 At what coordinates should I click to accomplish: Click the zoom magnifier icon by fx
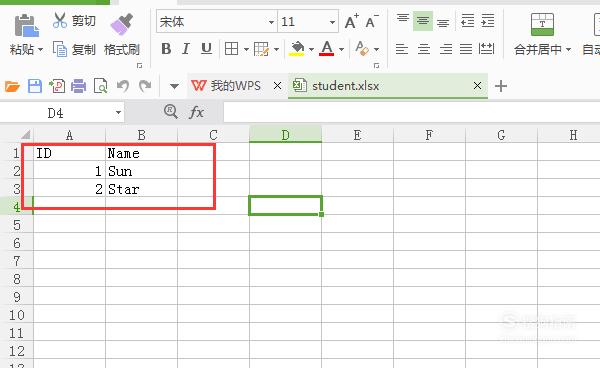point(171,112)
